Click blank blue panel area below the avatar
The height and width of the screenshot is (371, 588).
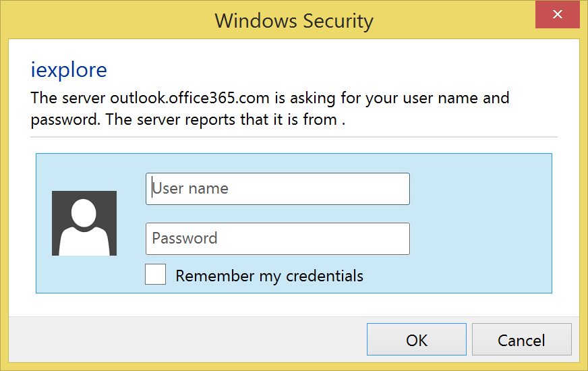tap(84, 275)
